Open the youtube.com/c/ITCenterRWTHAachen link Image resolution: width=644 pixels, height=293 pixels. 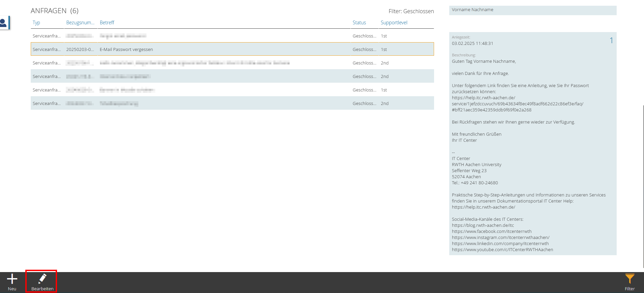tap(502, 249)
